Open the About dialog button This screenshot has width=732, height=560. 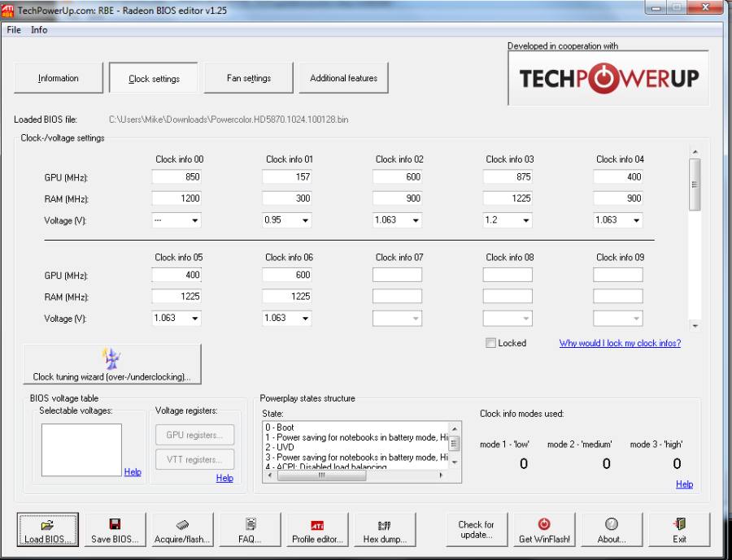[x=612, y=530]
